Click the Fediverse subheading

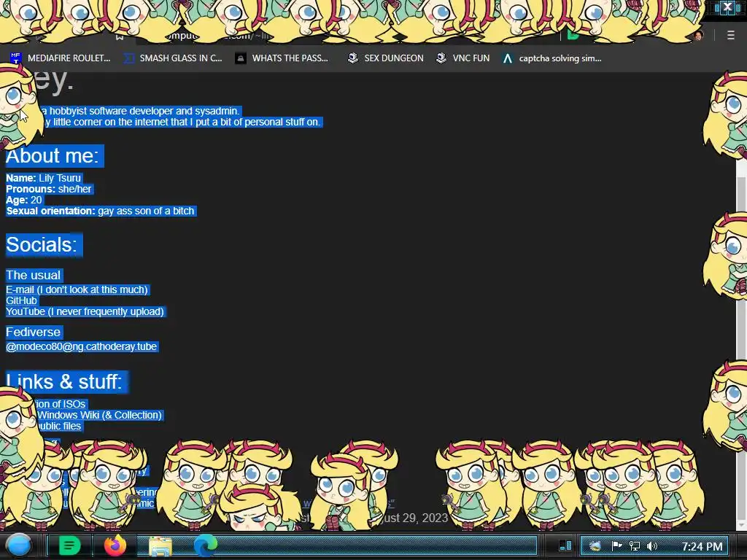34,332
